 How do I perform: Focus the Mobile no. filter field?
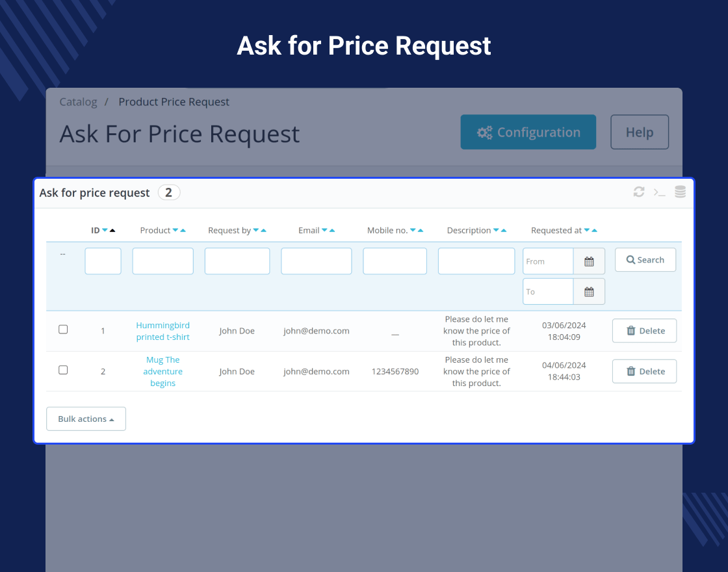pyautogui.click(x=395, y=261)
